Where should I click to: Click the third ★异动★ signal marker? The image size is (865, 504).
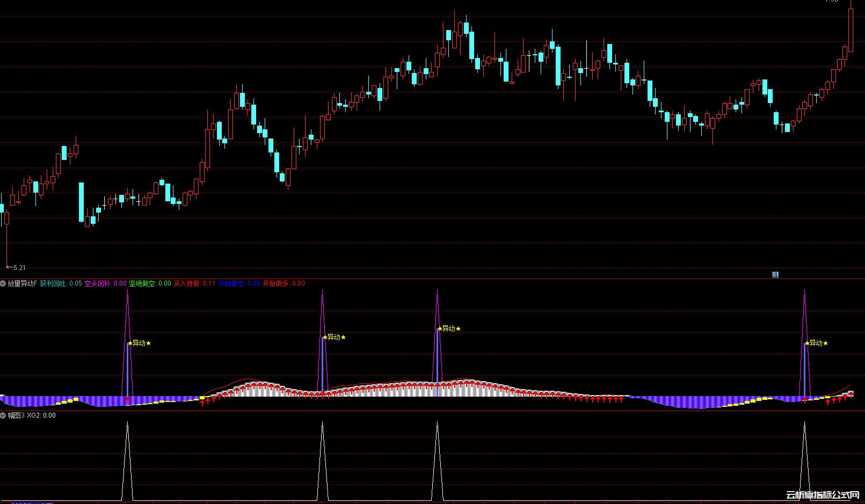pyautogui.click(x=449, y=329)
